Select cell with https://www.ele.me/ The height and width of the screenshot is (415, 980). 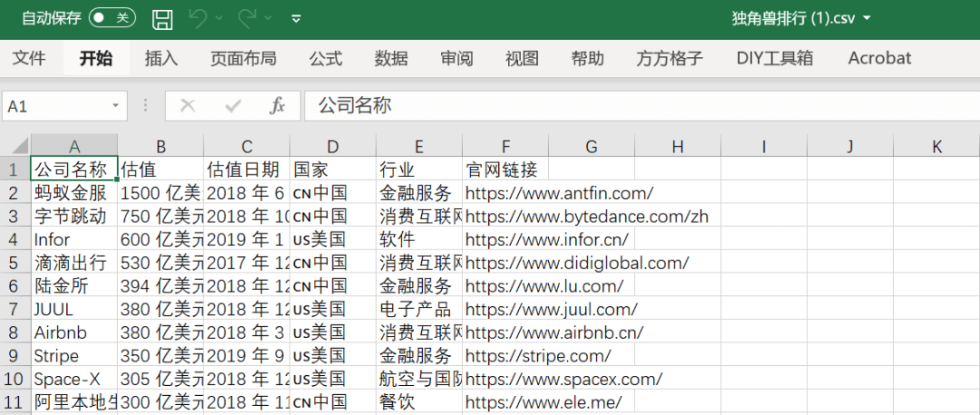505,402
